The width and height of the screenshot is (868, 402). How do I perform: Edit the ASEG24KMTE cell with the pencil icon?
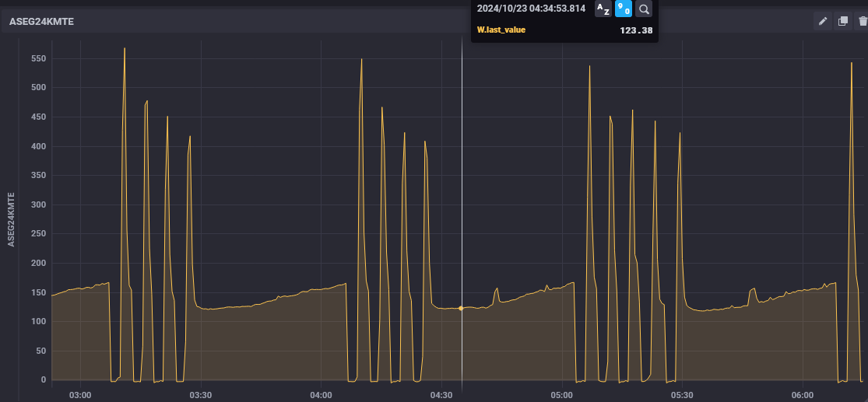click(x=822, y=22)
